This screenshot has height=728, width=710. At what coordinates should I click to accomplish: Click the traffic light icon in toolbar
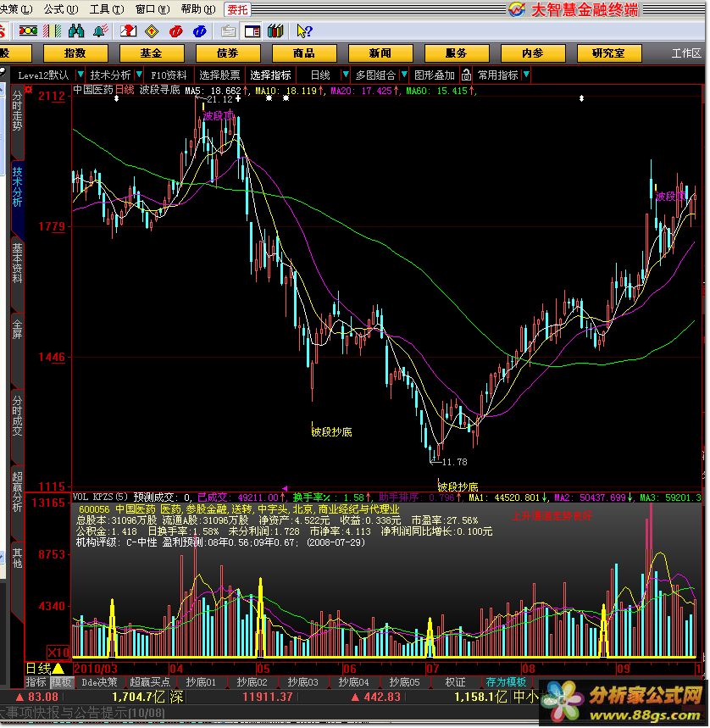coord(28,31)
